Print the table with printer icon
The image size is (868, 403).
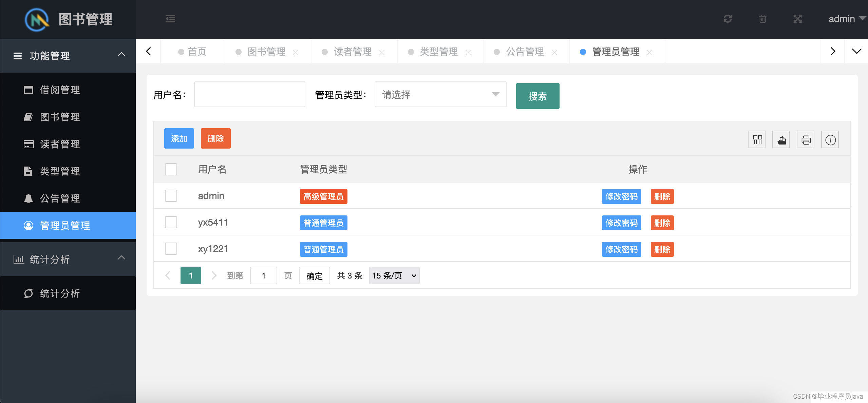806,139
